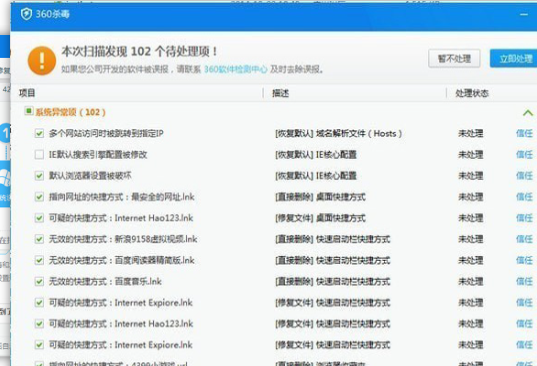The height and width of the screenshot is (366, 537).
Task: Click 未处理 status of the Hosts row
Action: (471, 133)
